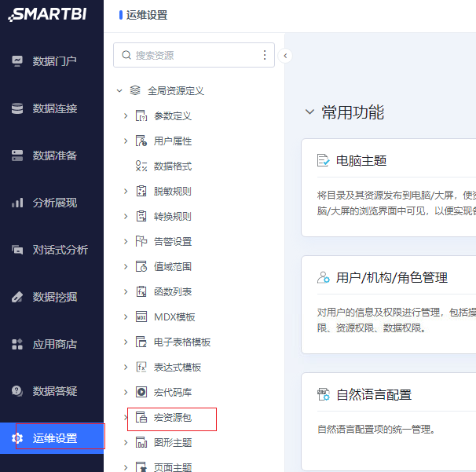476x472 pixels.
Task: Collapse the 常用功能 section
Action: point(309,112)
